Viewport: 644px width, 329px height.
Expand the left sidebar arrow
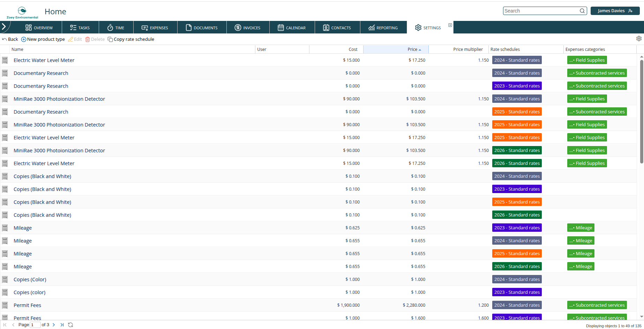4,26
